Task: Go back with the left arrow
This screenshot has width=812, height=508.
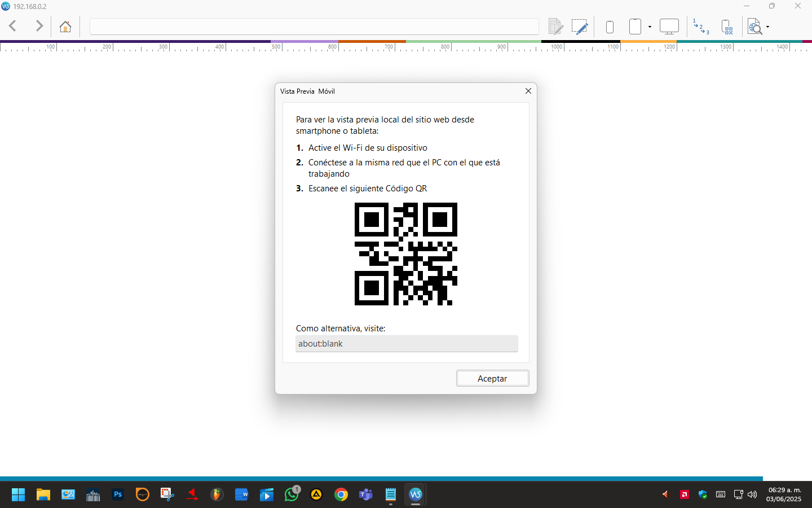Action: click(12, 26)
